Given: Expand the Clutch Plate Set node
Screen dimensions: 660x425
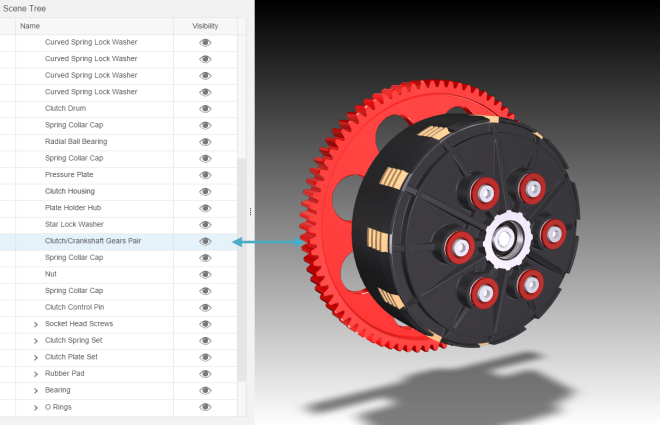Looking at the screenshot, I should (36, 357).
